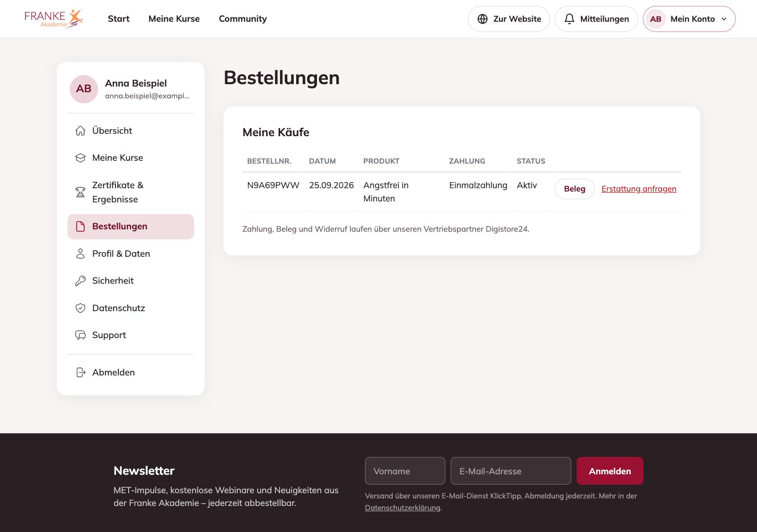The image size is (757, 532).
Task: Open Zertifikate & Ergebnisse label in sidebar
Action: point(118,192)
